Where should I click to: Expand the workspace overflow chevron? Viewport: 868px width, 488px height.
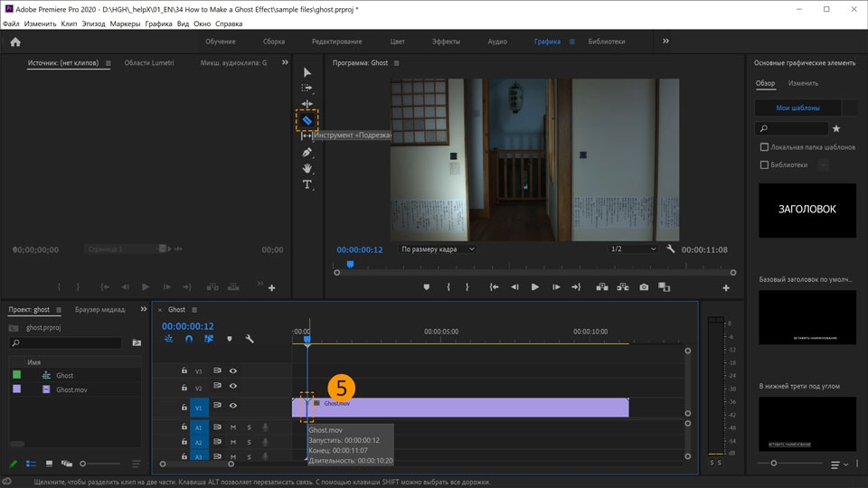coord(666,42)
